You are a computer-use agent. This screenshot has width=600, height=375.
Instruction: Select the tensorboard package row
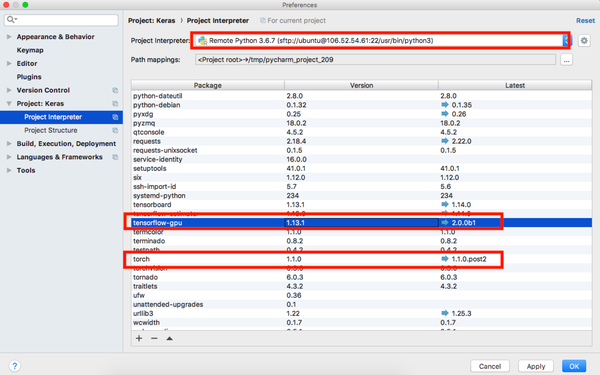click(x=362, y=205)
